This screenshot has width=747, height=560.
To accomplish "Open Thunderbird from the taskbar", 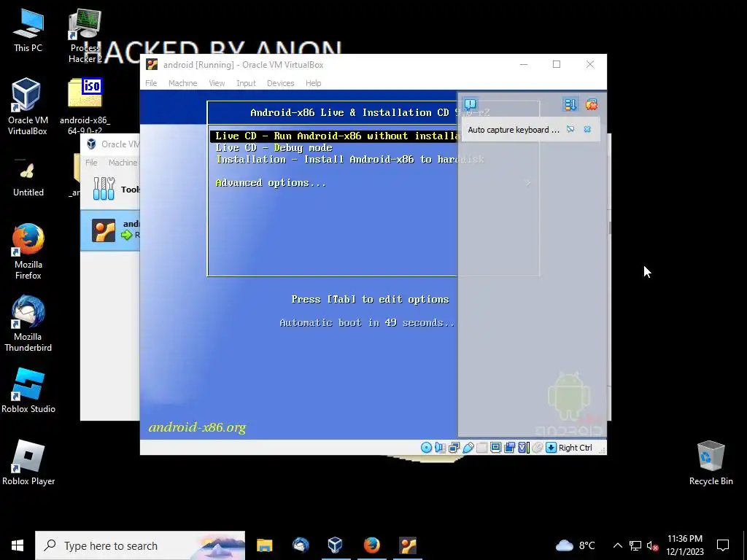I will coord(300,545).
